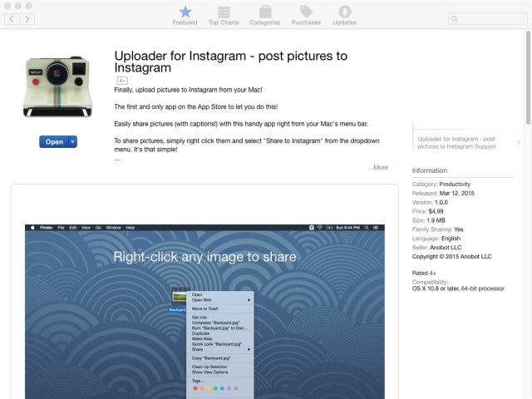Click the Polaroid camera app icon

tap(57, 86)
